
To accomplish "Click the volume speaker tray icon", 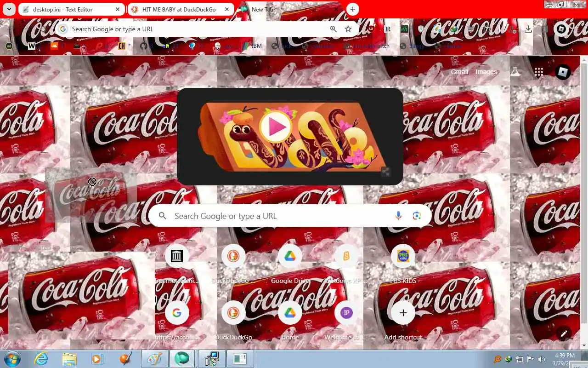I will [x=542, y=359].
